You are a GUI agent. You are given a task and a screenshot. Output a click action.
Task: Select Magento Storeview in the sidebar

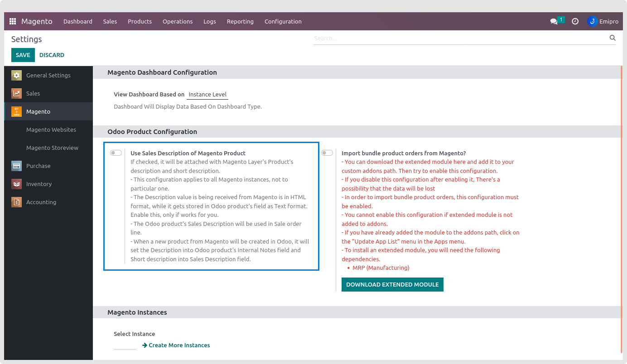(x=51, y=148)
